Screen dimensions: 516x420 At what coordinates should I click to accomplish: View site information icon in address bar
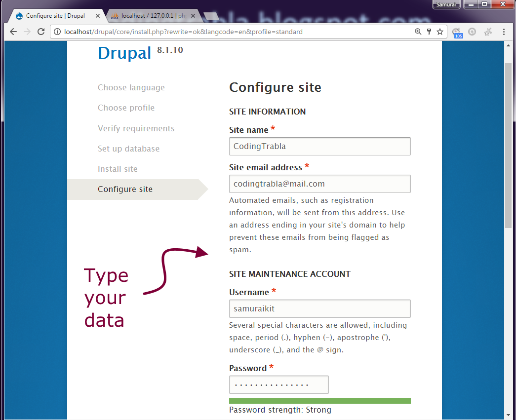pos(57,32)
